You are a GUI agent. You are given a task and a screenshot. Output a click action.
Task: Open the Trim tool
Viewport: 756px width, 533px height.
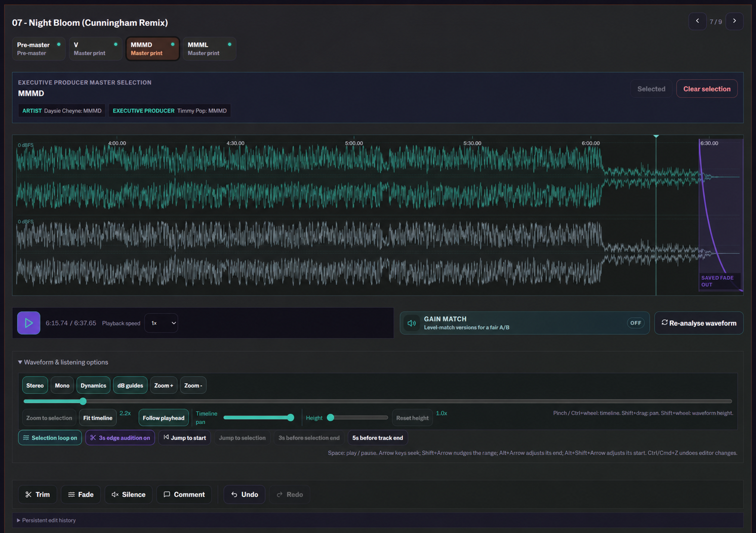[x=37, y=495]
